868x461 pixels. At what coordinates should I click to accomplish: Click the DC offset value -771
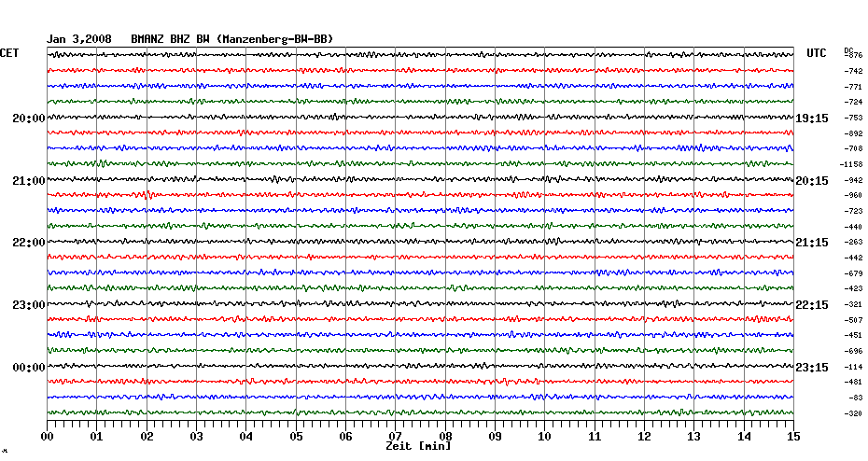click(853, 87)
